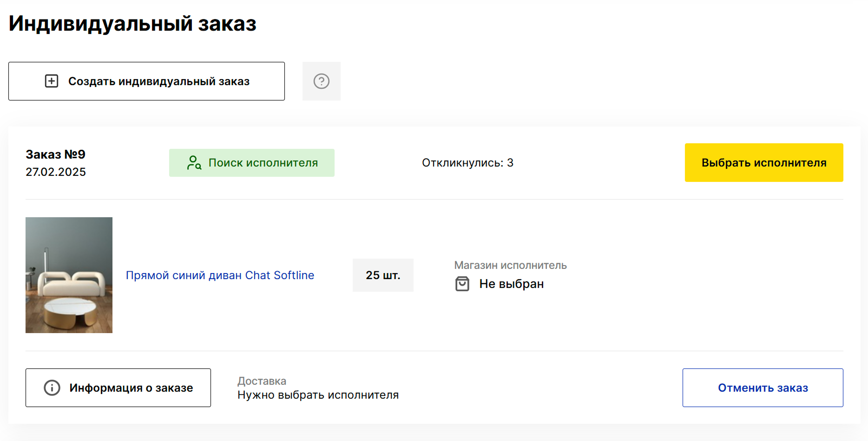The image size is (868, 441).
Task: Click the person search icon in the status badge
Action: [194, 163]
